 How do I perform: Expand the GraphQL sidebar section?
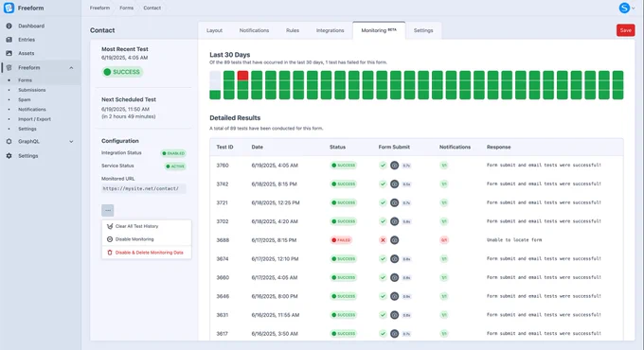(71, 142)
